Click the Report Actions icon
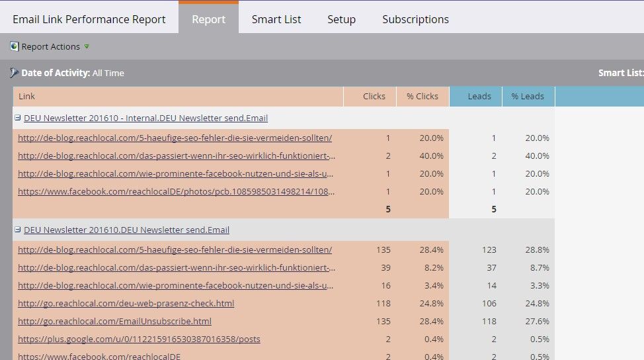Image resolution: width=644 pixels, height=360 pixels. pyautogui.click(x=14, y=46)
